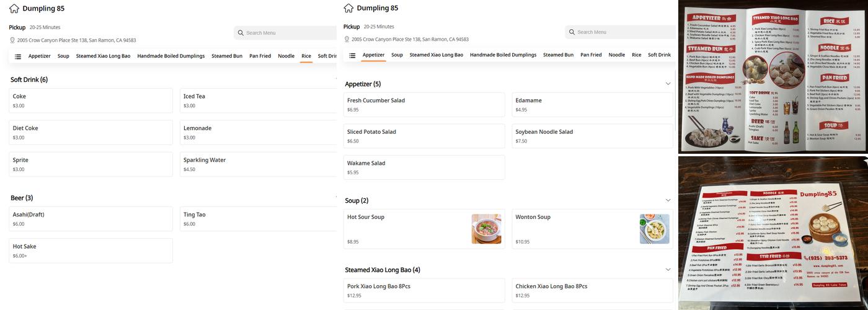The image size is (868, 310).
Task: Collapse the Appetizer (5) section
Action: click(668, 84)
